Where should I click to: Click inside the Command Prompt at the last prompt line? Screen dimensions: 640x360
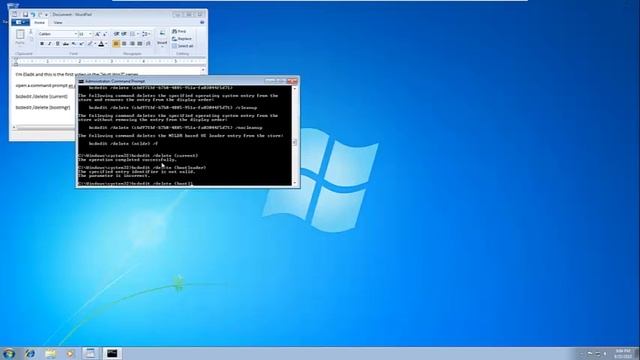[135, 184]
